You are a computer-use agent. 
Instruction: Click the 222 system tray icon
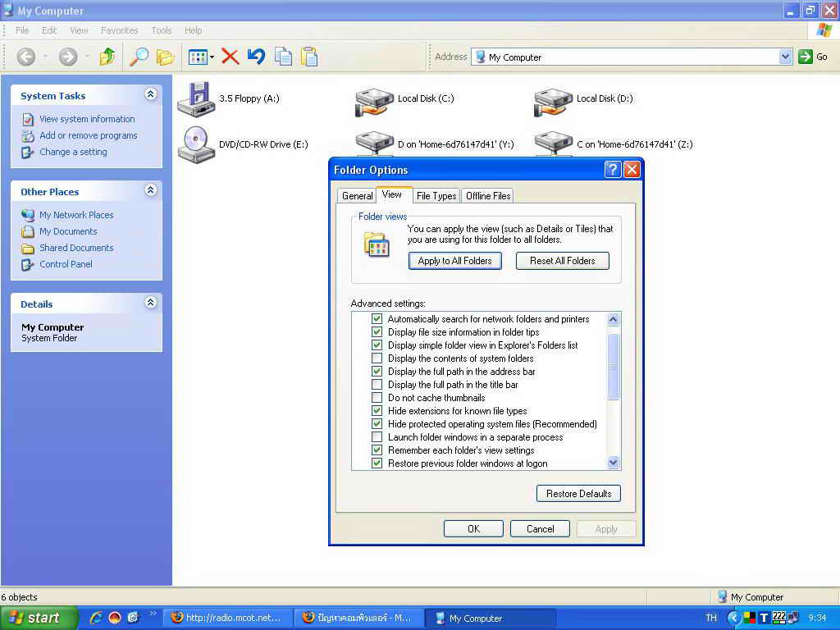point(779,617)
